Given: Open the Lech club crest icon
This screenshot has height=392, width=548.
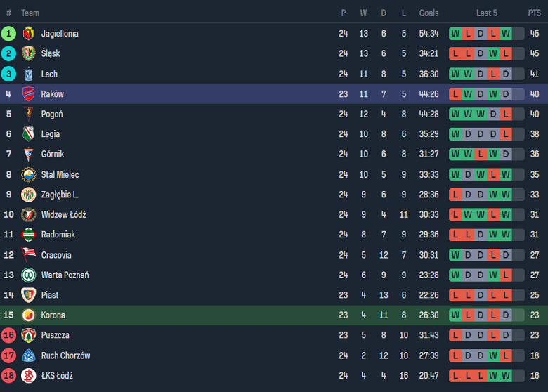Looking at the screenshot, I should coord(29,74).
